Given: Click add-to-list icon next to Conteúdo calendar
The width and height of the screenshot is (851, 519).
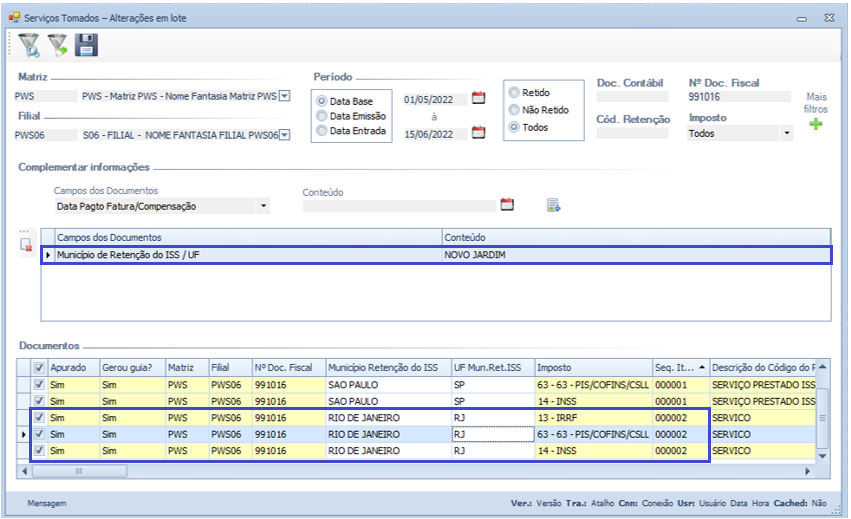Looking at the screenshot, I should pos(553,205).
